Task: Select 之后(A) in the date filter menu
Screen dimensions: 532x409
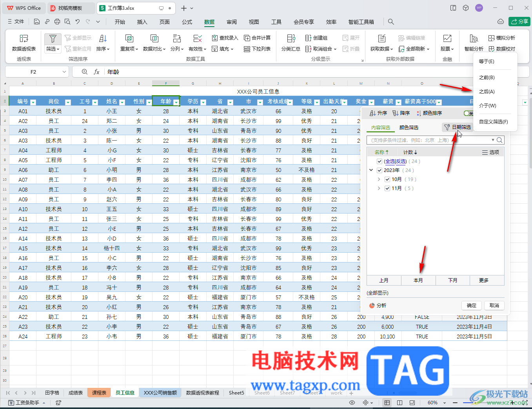Action: pos(496,92)
